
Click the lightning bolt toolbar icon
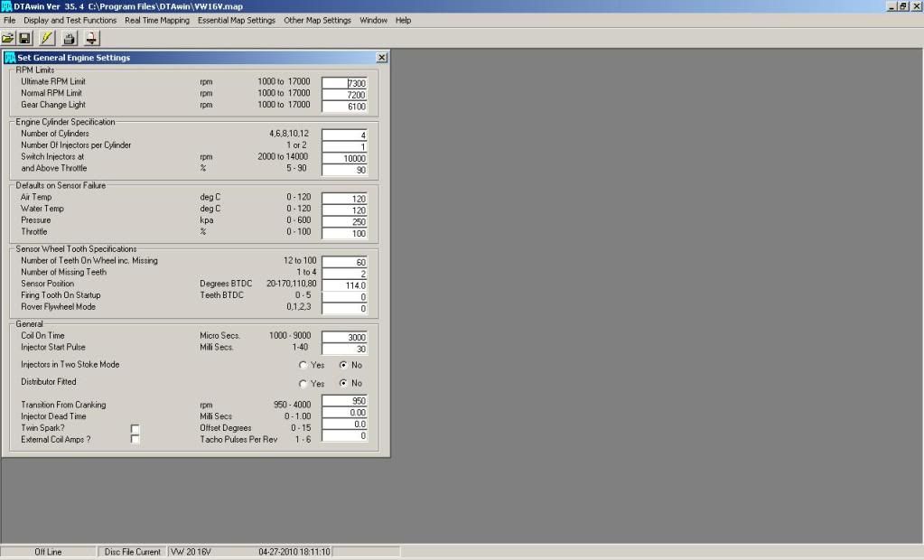pyautogui.click(x=47, y=38)
